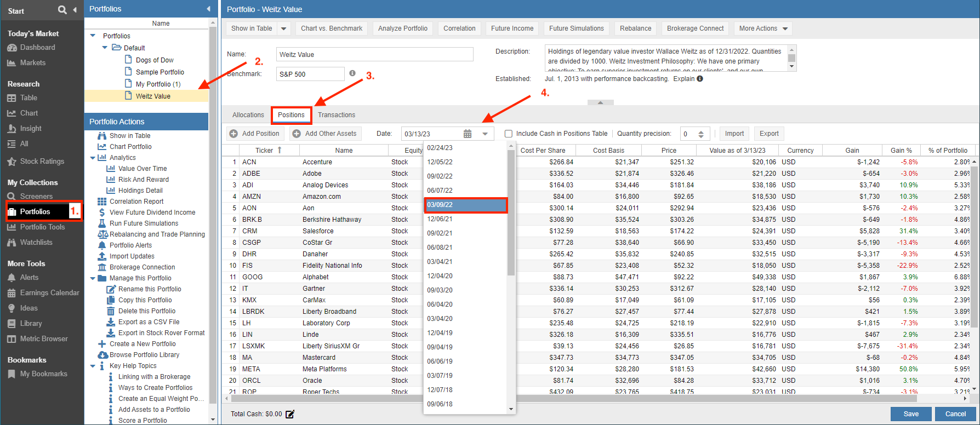This screenshot has width=980, height=425.
Task: Click the Future Income button
Action: coord(512,28)
